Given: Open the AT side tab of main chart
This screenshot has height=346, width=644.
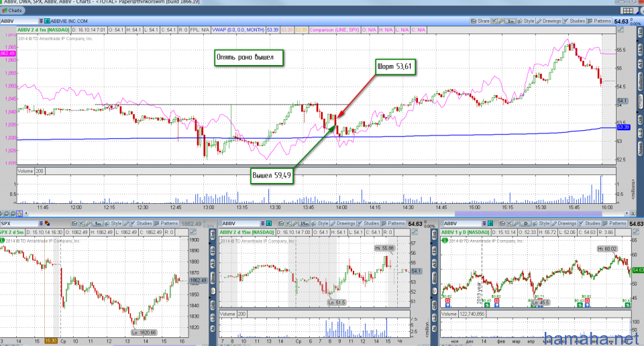Looking at the screenshot, I should click(x=640, y=64).
